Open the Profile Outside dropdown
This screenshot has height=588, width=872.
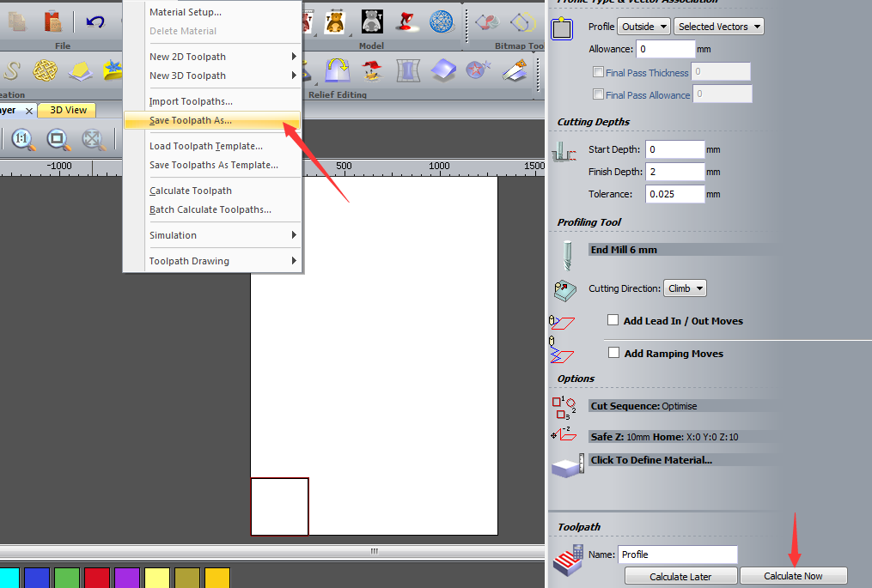(x=643, y=27)
